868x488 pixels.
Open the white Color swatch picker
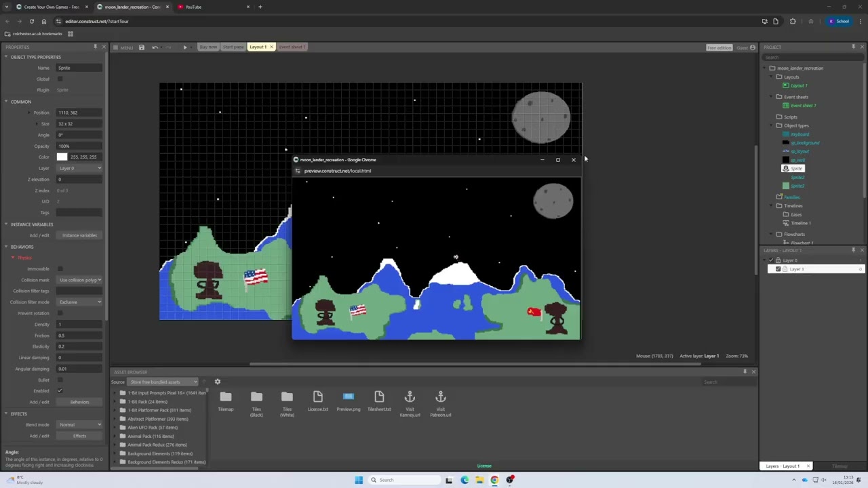click(x=62, y=157)
